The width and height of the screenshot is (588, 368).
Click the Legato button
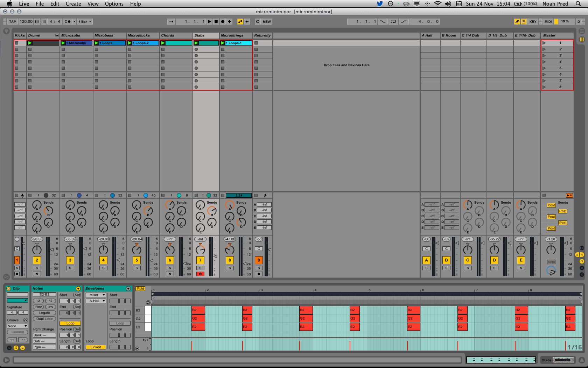coord(44,313)
